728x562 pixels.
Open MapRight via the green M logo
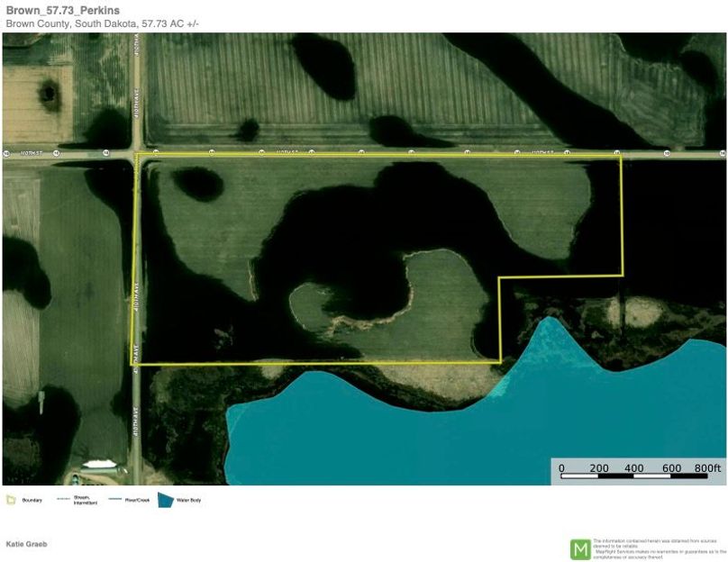click(579, 546)
